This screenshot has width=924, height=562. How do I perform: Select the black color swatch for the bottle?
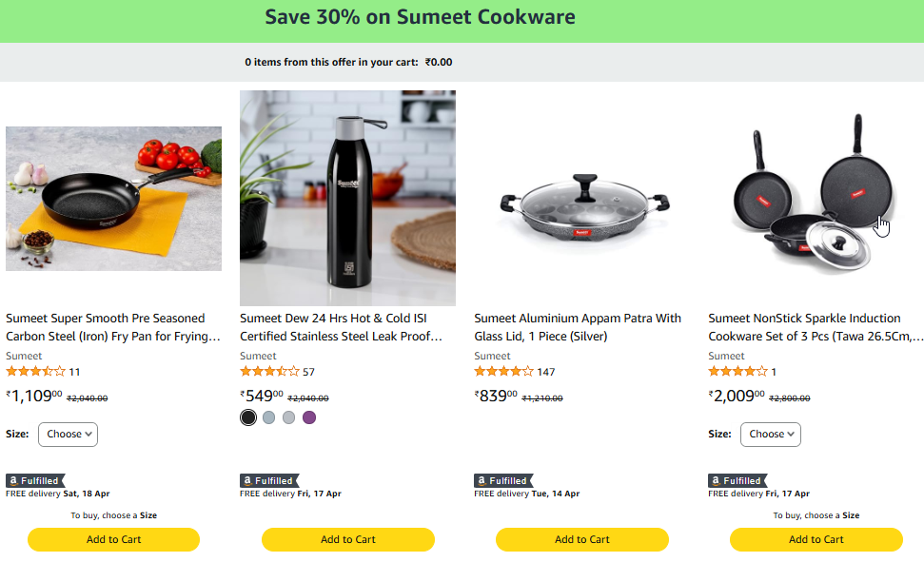click(248, 417)
